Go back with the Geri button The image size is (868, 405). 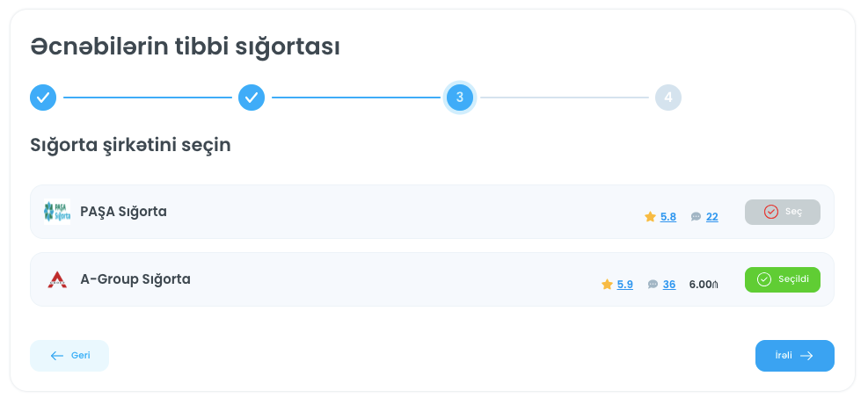(69, 356)
